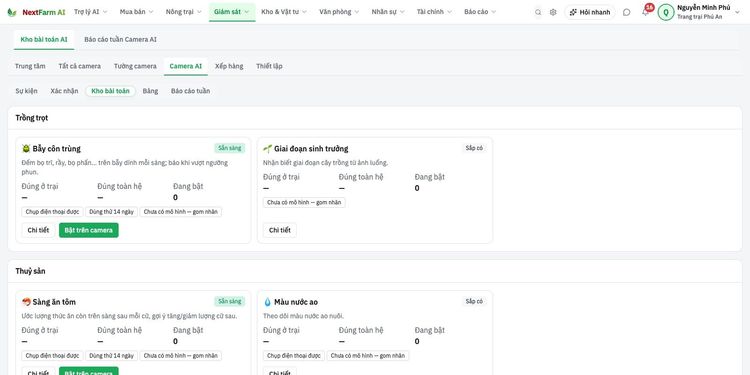Click Dùng thử 14 ngày tag on Sàng ăn tôm
The height and width of the screenshot is (375, 750).
(x=111, y=356)
